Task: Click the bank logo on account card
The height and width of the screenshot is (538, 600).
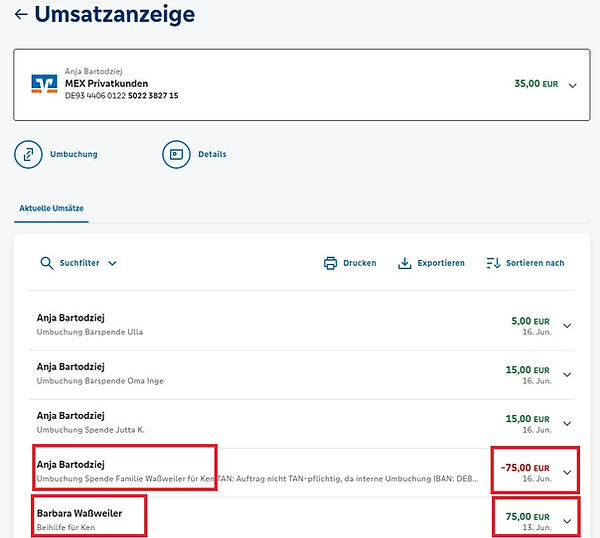Action: (x=44, y=83)
